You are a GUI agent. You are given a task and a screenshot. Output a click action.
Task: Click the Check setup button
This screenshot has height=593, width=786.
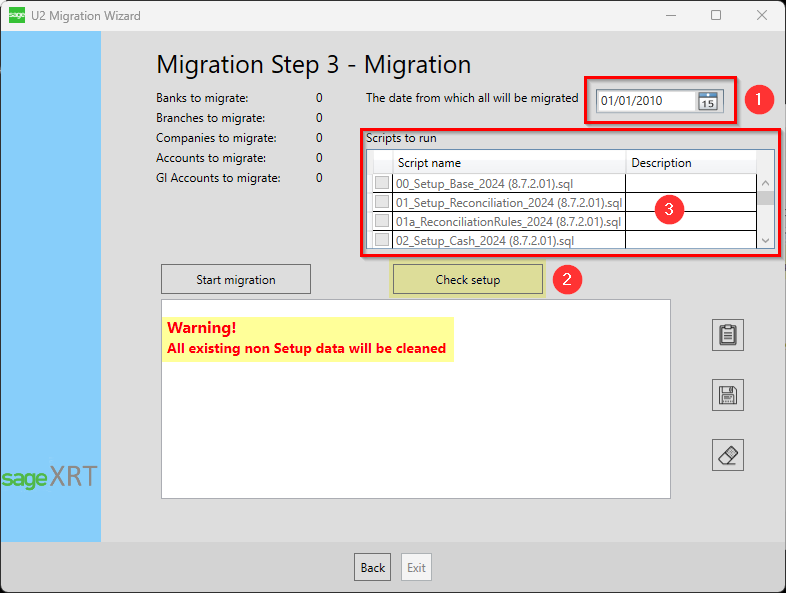[467, 280]
